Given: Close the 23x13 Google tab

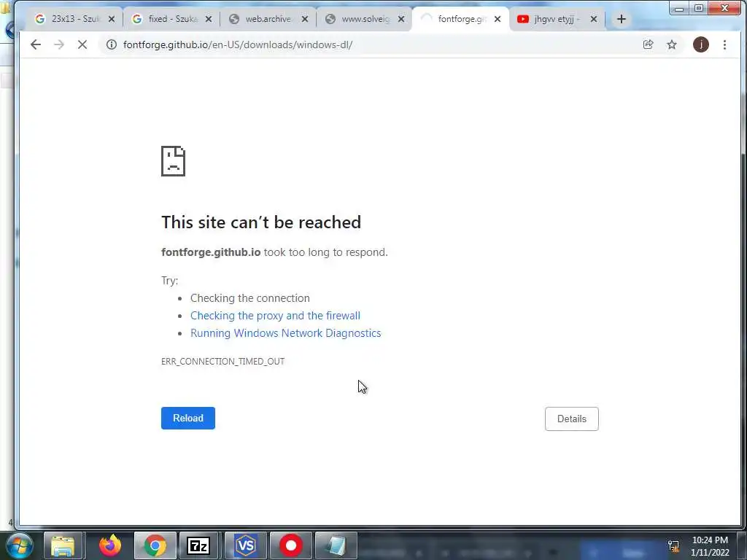Looking at the screenshot, I should pyautogui.click(x=112, y=19).
